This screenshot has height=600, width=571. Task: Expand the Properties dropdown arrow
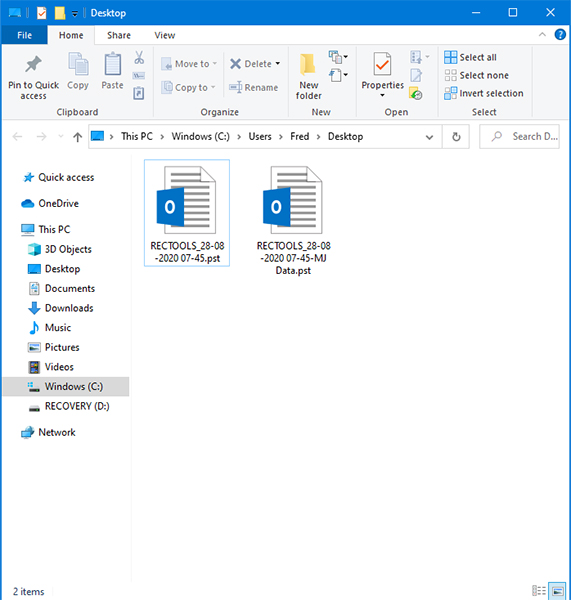(x=382, y=95)
